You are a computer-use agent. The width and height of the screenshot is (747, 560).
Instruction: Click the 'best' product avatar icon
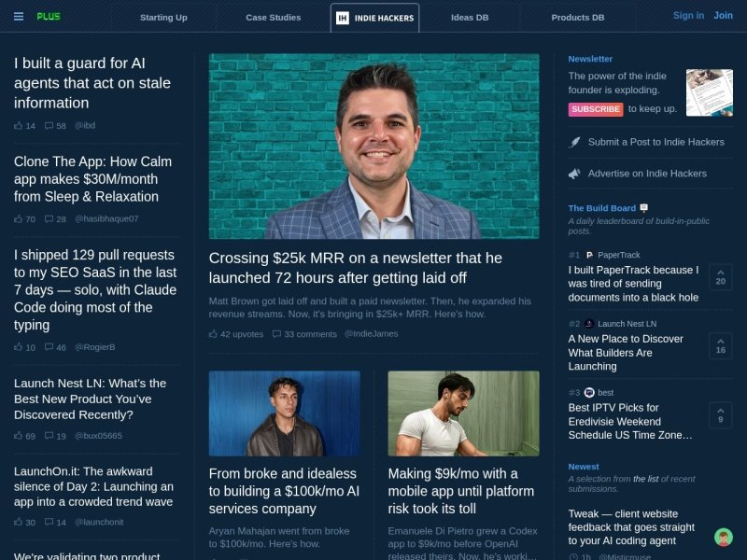589,392
